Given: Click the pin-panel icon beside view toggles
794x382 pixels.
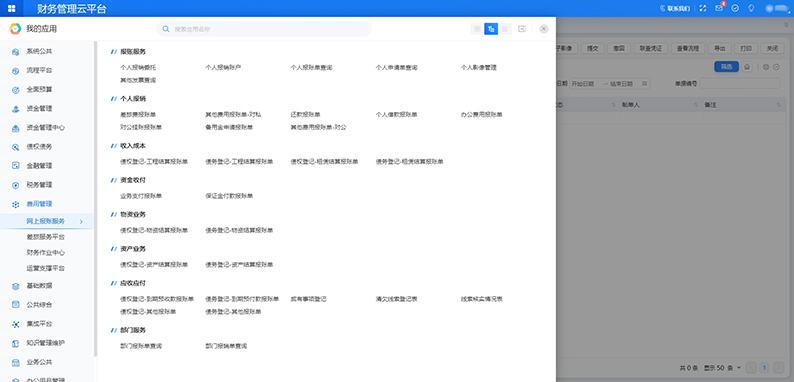Looking at the screenshot, I should pyautogui.click(x=522, y=29).
